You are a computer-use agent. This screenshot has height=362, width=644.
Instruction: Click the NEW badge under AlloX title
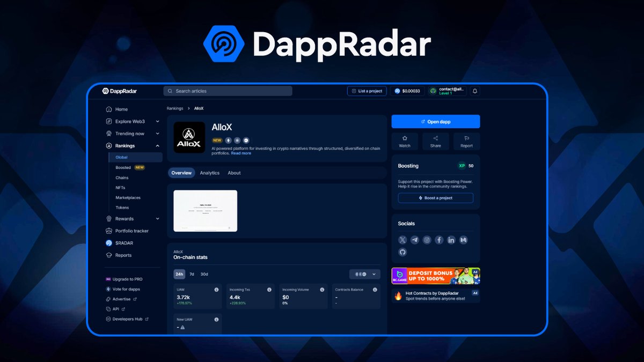coord(217,141)
